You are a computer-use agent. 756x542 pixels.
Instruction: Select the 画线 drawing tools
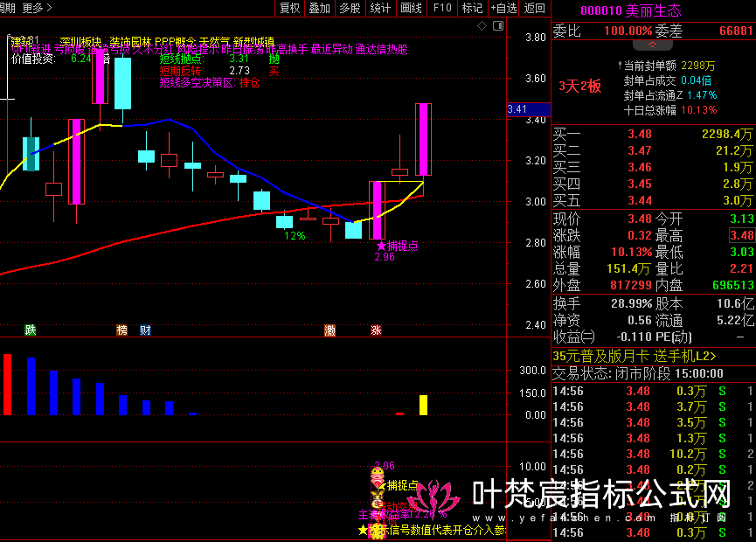pyautogui.click(x=412, y=8)
